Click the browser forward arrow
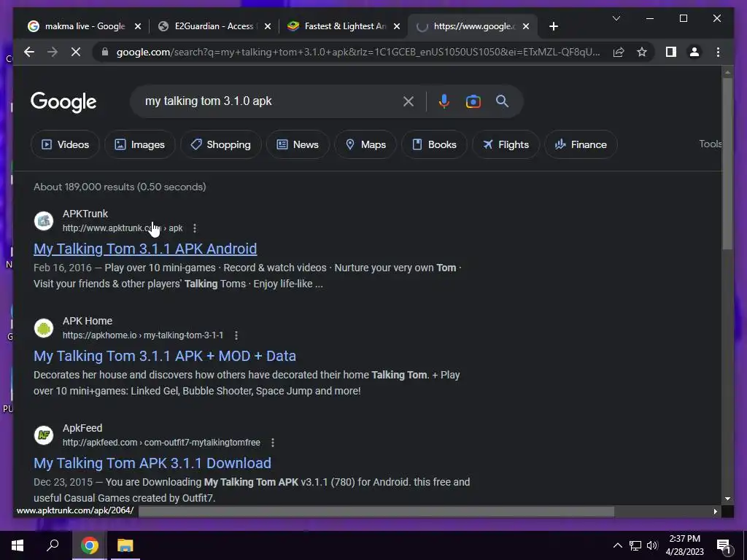 (x=53, y=52)
